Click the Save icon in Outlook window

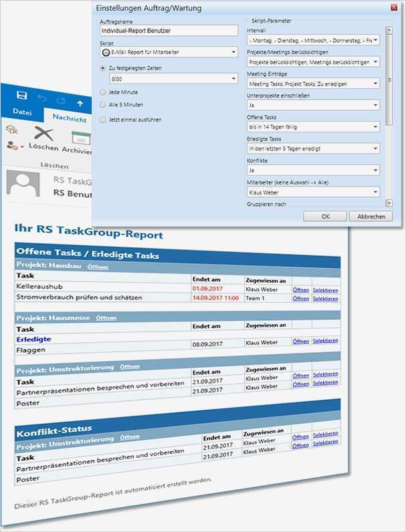[x=21, y=95]
